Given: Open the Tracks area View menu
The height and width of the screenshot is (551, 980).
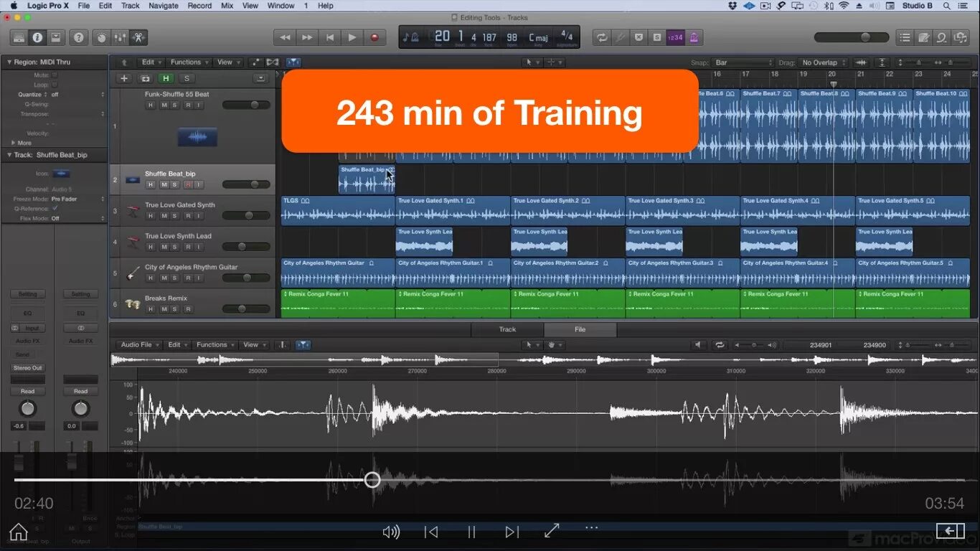Looking at the screenshot, I should point(228,62).
